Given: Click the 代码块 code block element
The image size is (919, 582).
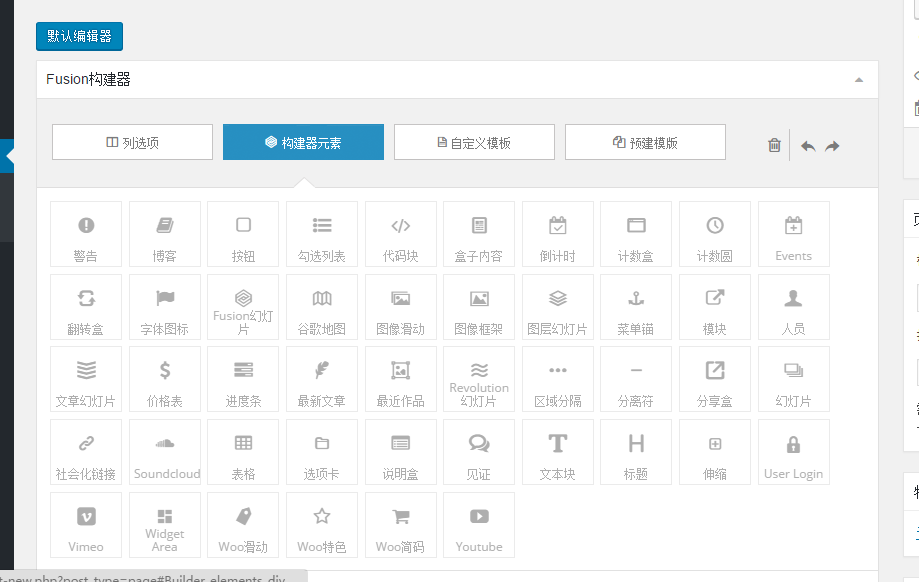Looking at the screenshot, I should [401, 234].
